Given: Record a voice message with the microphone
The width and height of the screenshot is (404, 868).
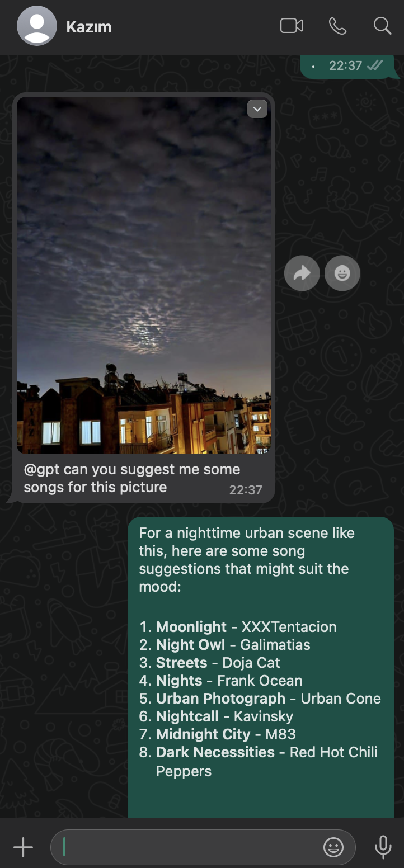Looking at the screenshot, I should pyautogui.click(x=383, y=848).
